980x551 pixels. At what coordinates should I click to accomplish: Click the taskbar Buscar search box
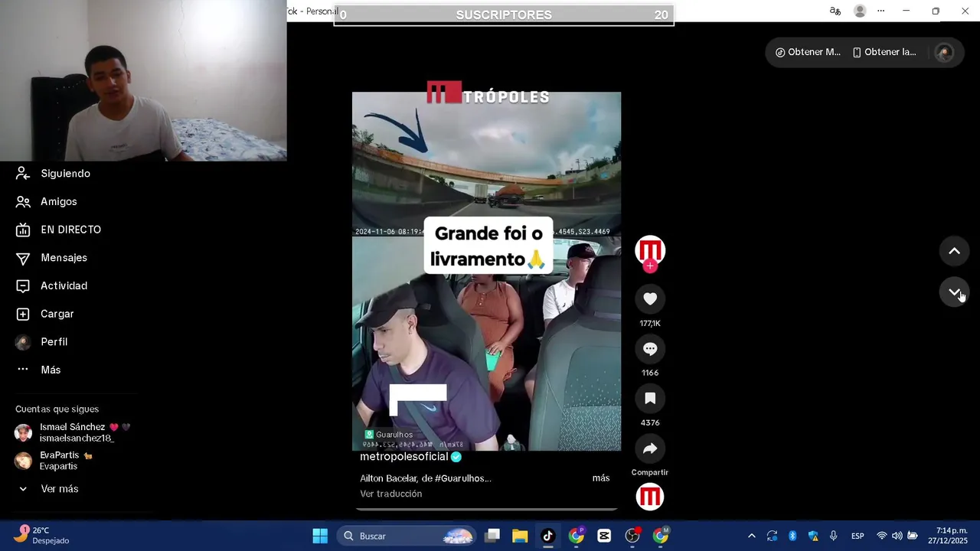point(407,536)
